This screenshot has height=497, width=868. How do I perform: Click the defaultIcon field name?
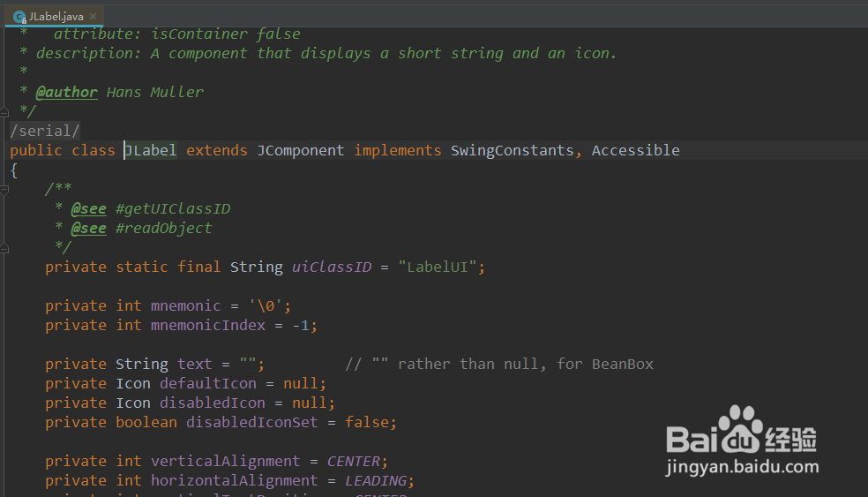pyautogui.click(x=208, y=383)
